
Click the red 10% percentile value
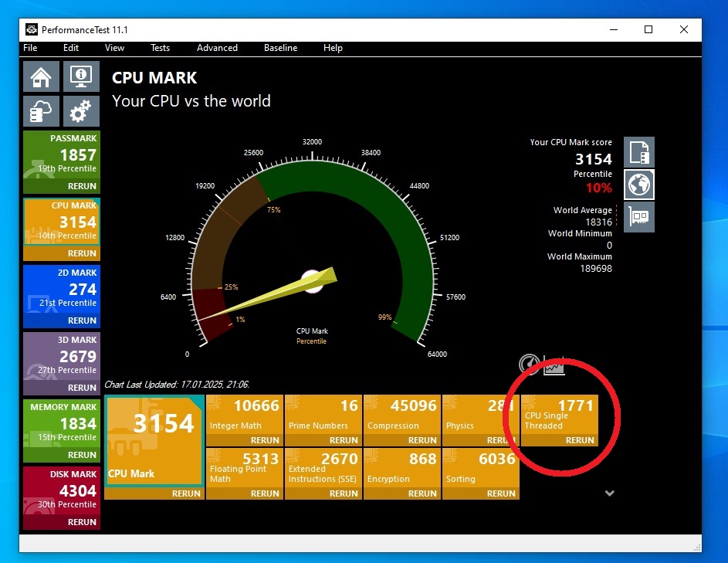[x=598, y=188]
